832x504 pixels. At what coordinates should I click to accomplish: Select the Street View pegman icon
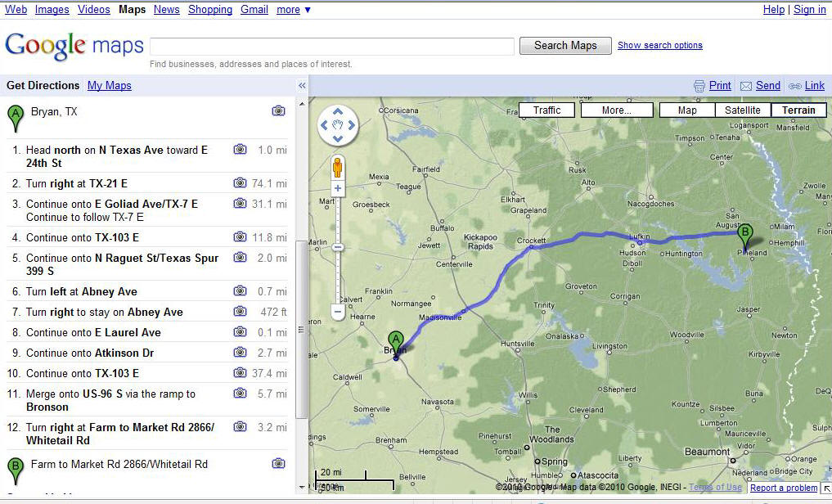point(338,168)
